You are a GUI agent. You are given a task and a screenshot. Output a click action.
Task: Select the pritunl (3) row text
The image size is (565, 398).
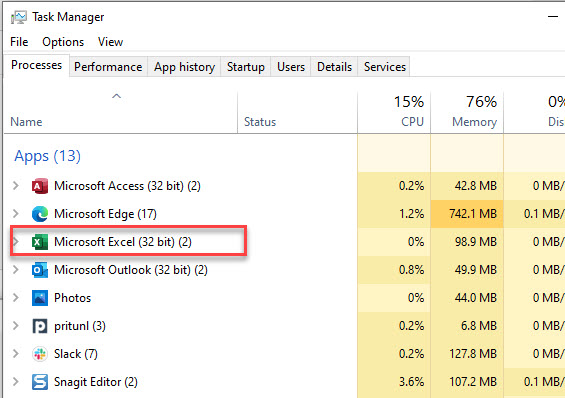pyautogui.click(x=80, y=326)
